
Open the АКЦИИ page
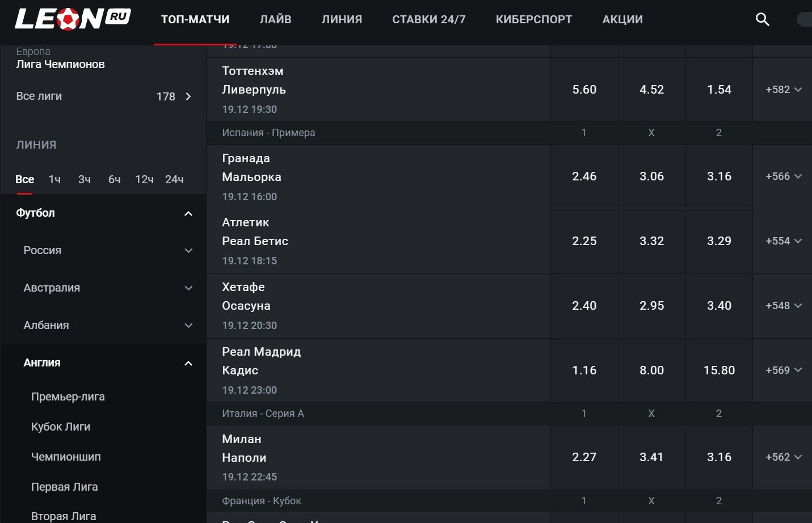pyautogui.click(x=622, y=19)
